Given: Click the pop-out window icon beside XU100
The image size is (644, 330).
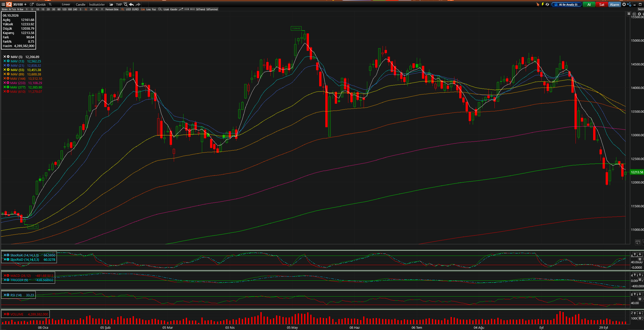Looking at the screenshot, I should 32,4.
